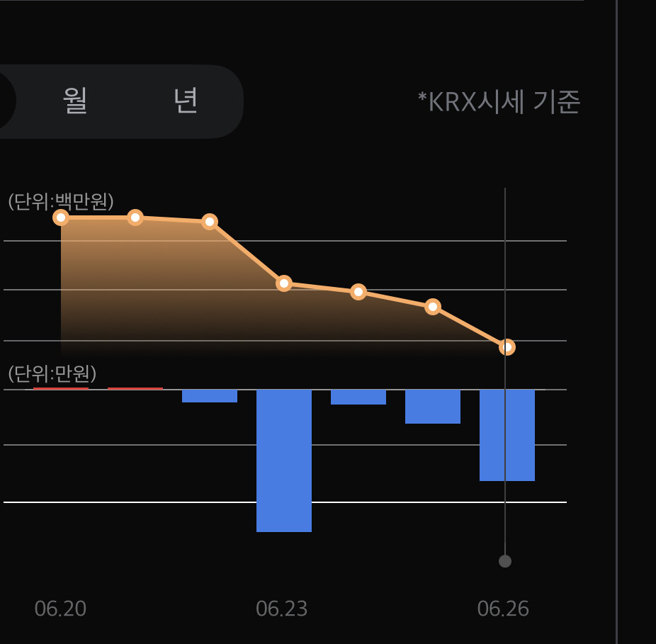Click the 06.20 date axis label
This screenshot has width=656, height=644.
pos(61,609)
